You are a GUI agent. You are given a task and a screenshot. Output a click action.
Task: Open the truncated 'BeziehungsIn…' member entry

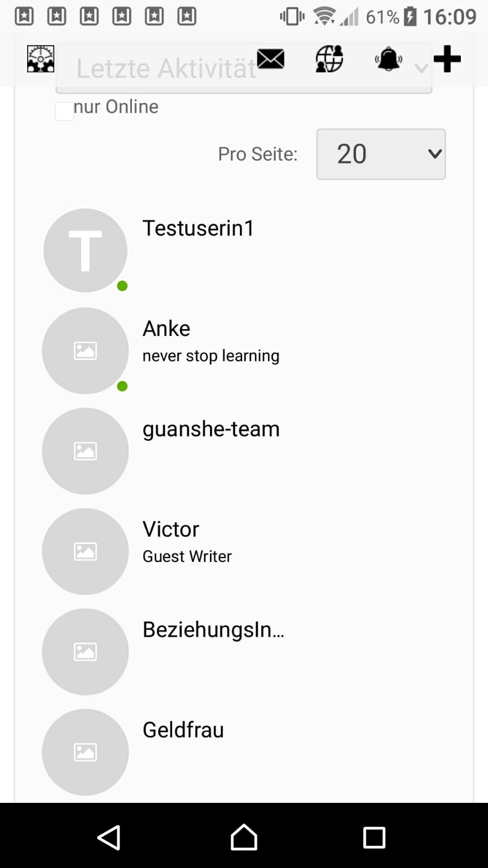[213, 630]
